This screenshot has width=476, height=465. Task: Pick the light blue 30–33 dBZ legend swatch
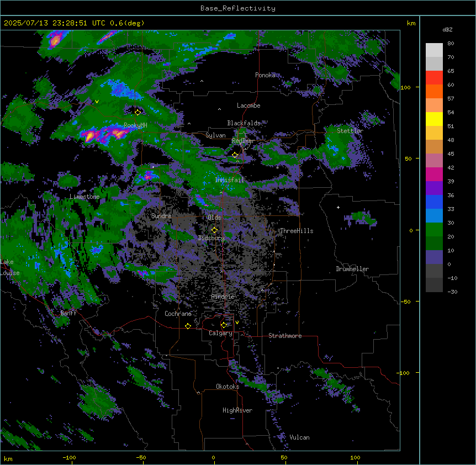click(434, 216)
